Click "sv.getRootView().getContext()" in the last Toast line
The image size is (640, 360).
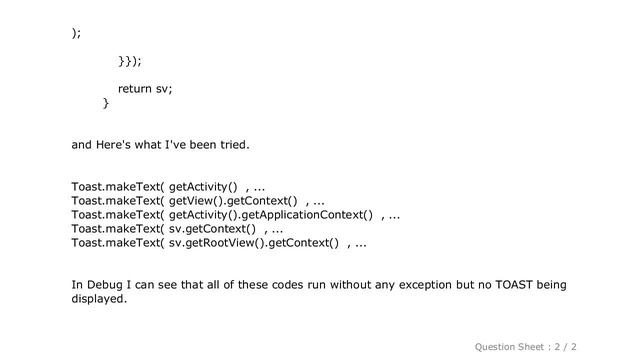click(254, 243)
